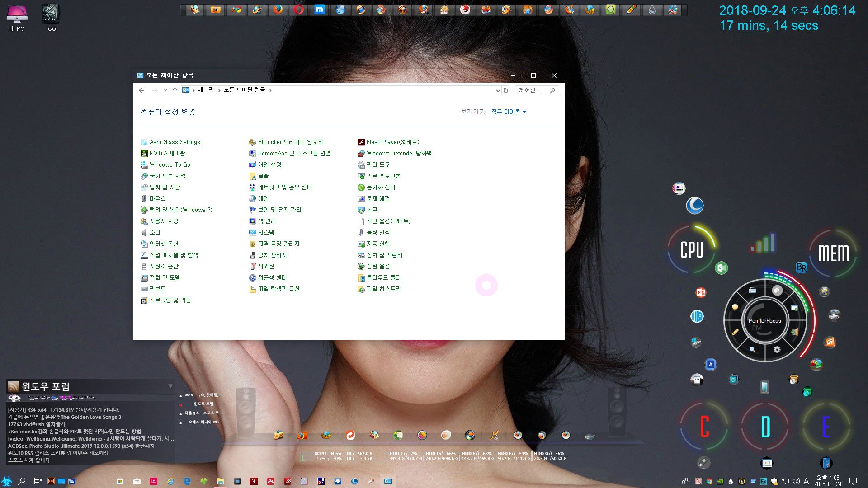This screenshot has width=868, height=488.
Task: Open notification action center
Action: click(853, 481)
